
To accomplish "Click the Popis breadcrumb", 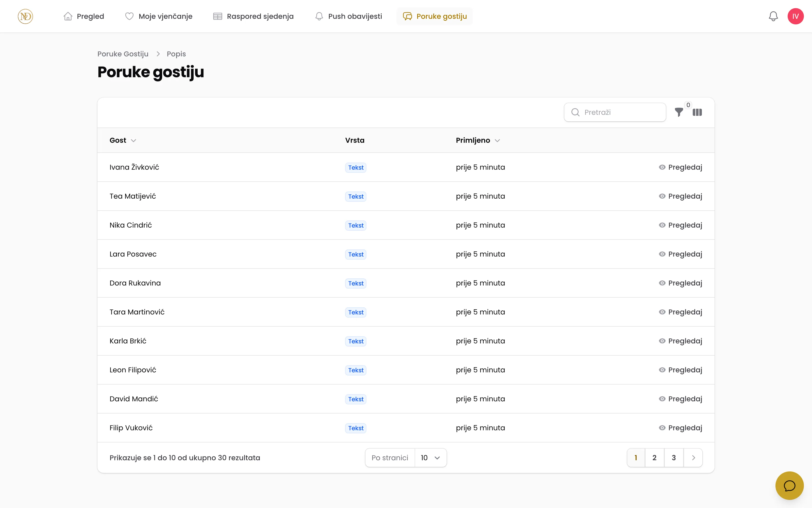I will point(176,54).
